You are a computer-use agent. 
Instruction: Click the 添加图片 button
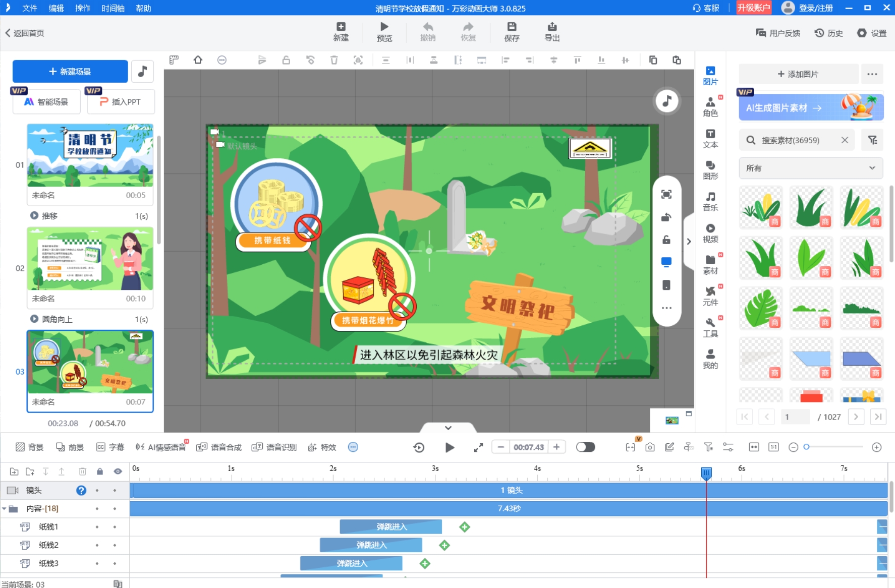pos(798,74)
